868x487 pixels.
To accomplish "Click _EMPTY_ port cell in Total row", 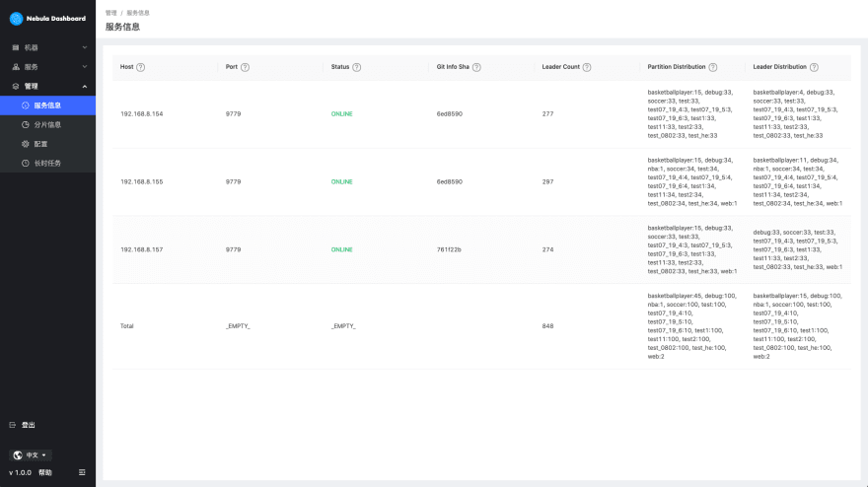I will [x=238, y=326].
